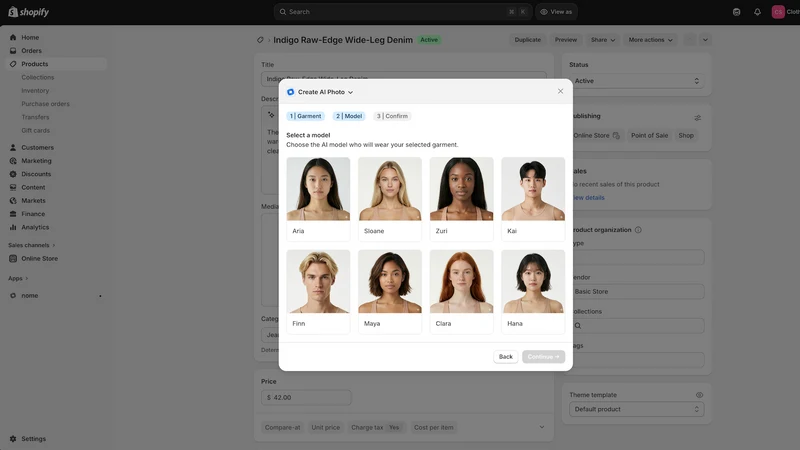The height and width of the screenshot is (450, 800).
Task: Open the More actions dropdown
Action: [650, 40]
